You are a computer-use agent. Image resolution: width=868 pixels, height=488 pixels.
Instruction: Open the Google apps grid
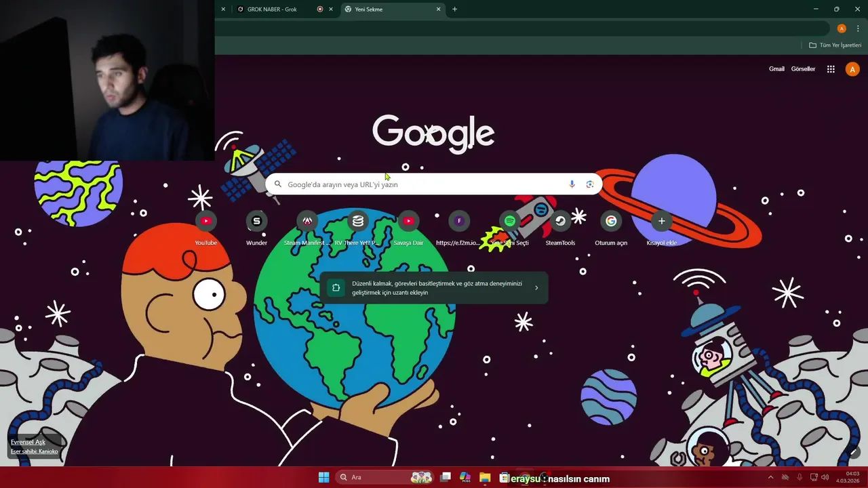[831, 69]
